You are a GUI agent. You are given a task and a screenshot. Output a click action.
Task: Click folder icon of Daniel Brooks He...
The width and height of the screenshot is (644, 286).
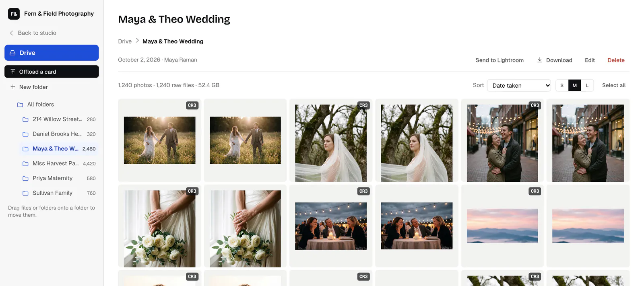(x=25, y=134)
